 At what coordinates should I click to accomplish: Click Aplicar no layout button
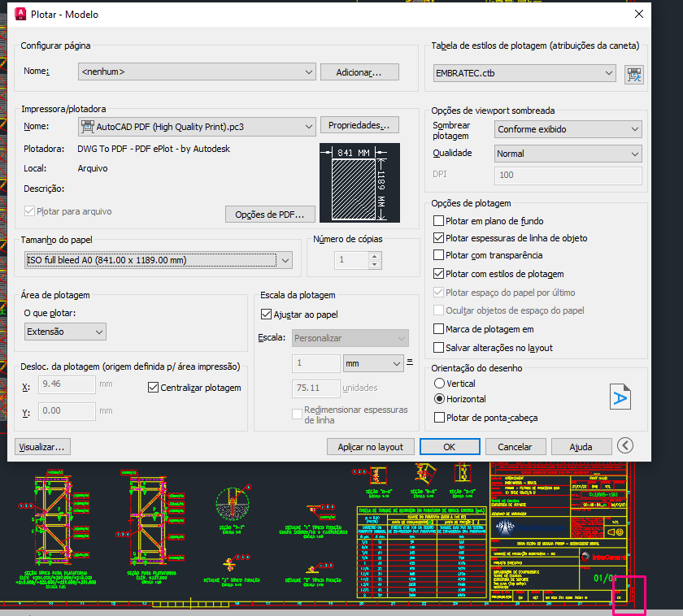(370, 447)
